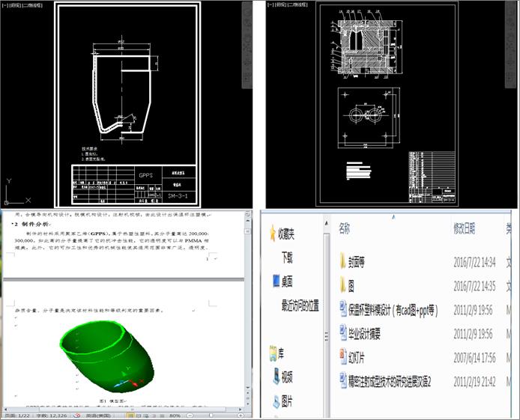Viewport: 520px width, 420px height.
Task: Change language 英语(美国) in Word status bar
Action: (98, 416)
